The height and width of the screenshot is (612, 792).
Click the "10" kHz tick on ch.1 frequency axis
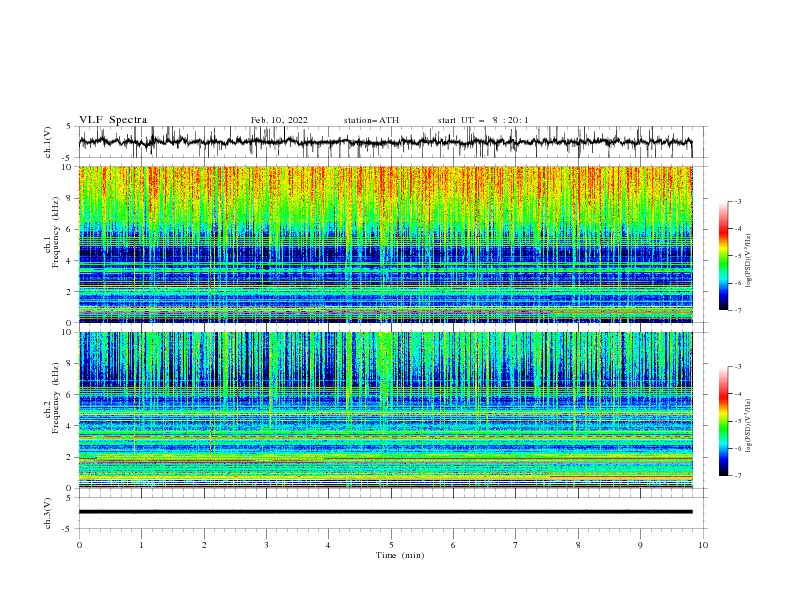pos(68,167)
